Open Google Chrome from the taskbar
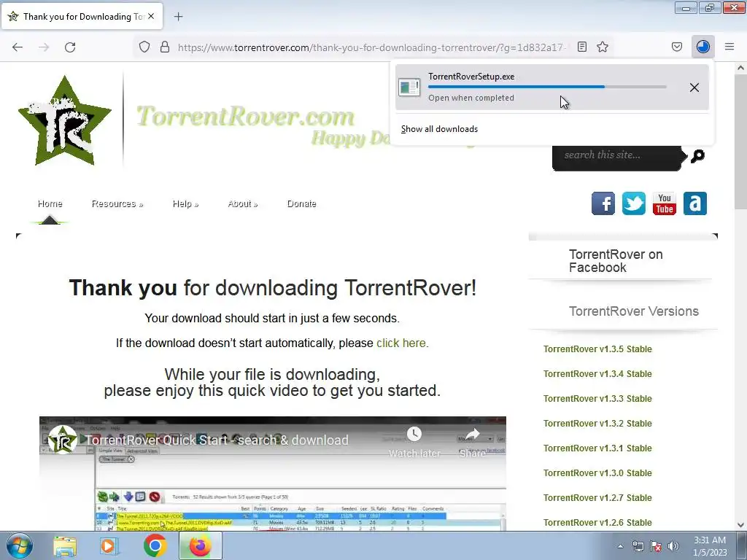This screenshot has height=560, width=747. click(155, 545)
